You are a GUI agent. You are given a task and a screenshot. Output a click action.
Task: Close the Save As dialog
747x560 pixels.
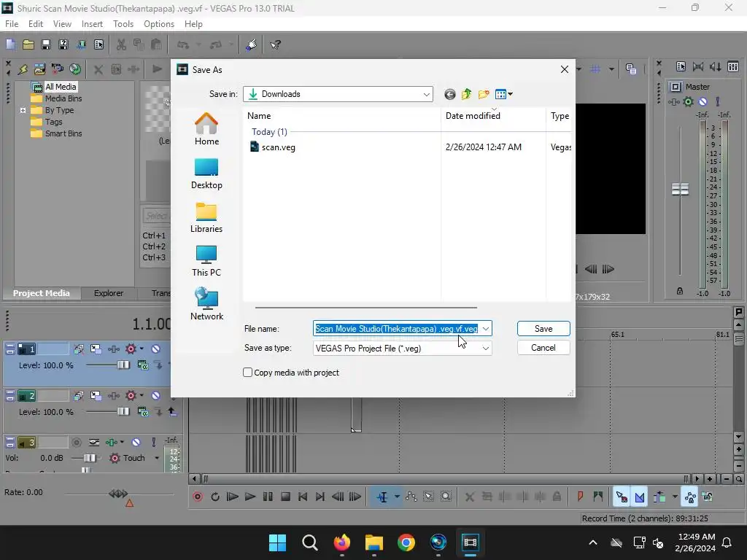pyautogui.click(x=565, y=69)
